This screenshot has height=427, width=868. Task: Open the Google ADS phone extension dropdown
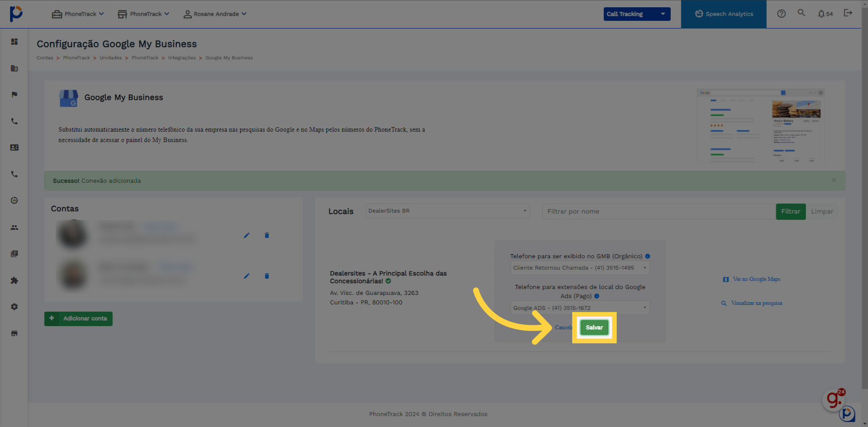pyautogui.click(x=579, y=308)
